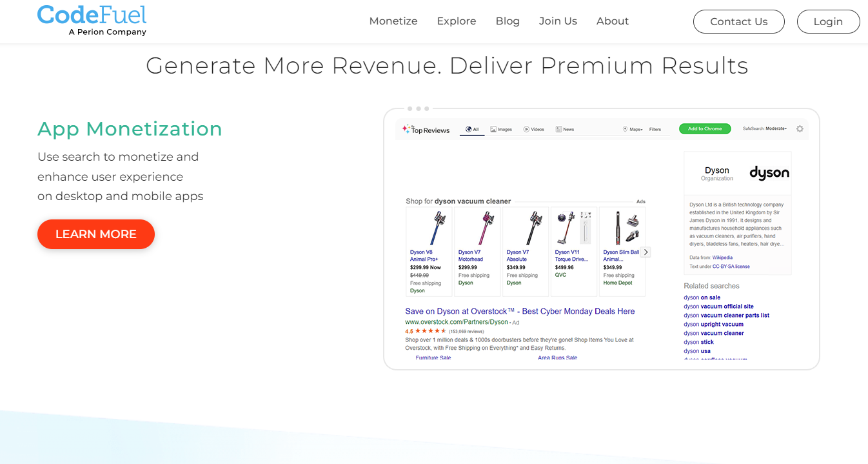Open the About menu
The height and width of the screenshot is (464, 868).
tap(613, 21)
